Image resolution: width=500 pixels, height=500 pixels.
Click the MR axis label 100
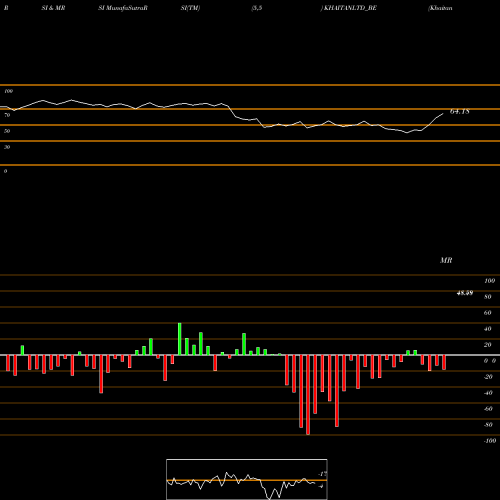coord(490,281)
